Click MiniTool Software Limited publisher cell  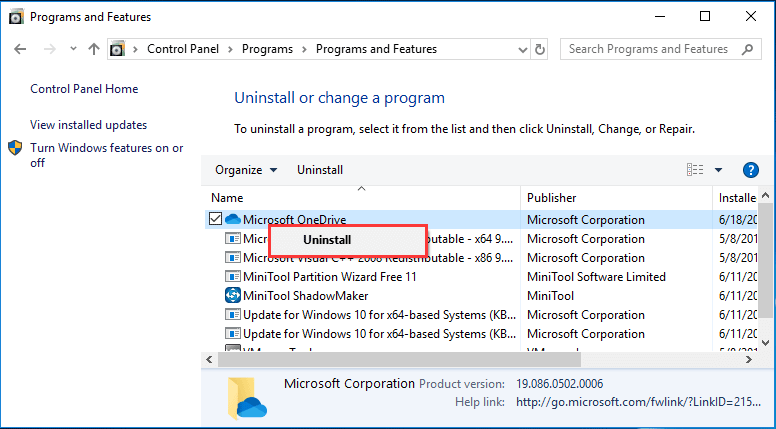click(596, 277)
